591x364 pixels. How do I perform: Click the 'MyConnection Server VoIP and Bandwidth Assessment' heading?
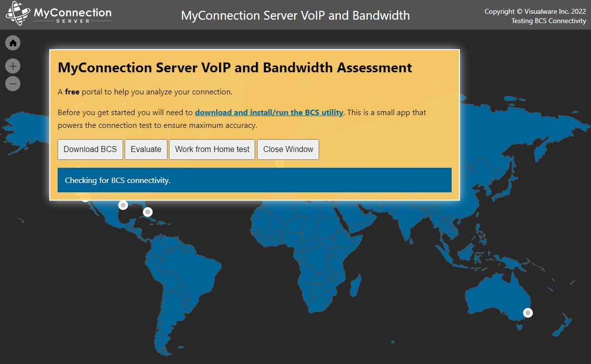pos(235,67)
